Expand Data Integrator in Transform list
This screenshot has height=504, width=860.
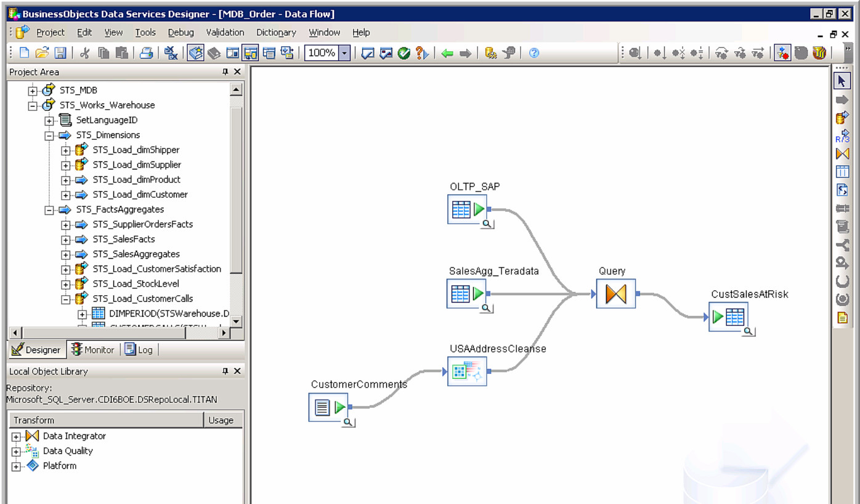click(x=16, y=436)
